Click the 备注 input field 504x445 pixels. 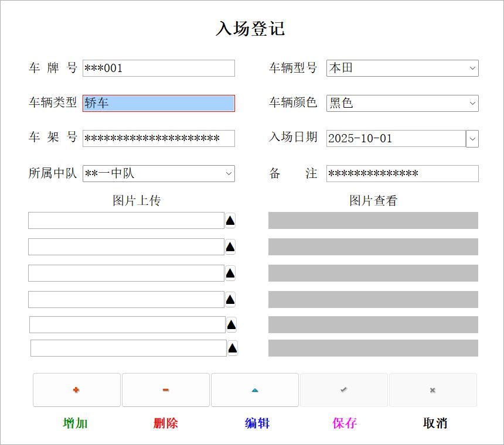pyautogui.click(x=403, y=173)
